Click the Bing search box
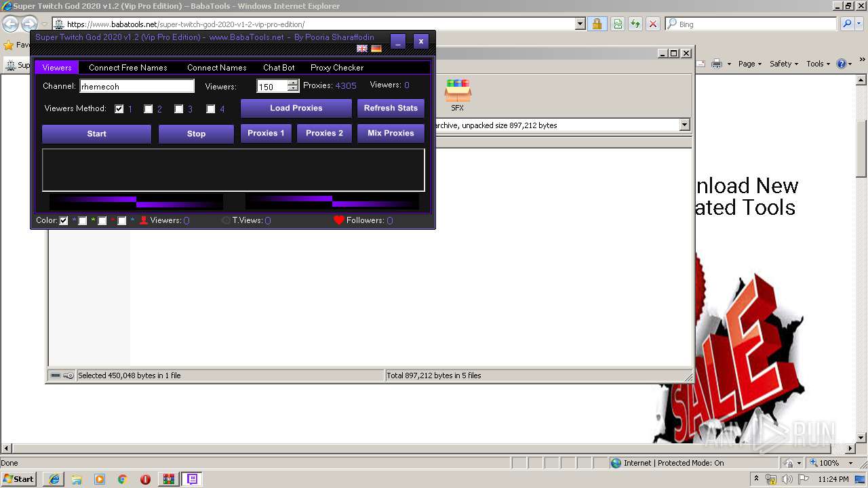This screenshot has height=488, width=868. (x=751, y=24)
